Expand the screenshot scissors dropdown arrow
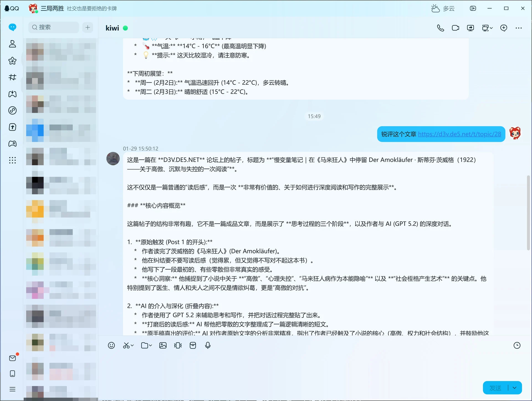The height and width of the screenshot is (401, 532). tap(132, 345)
